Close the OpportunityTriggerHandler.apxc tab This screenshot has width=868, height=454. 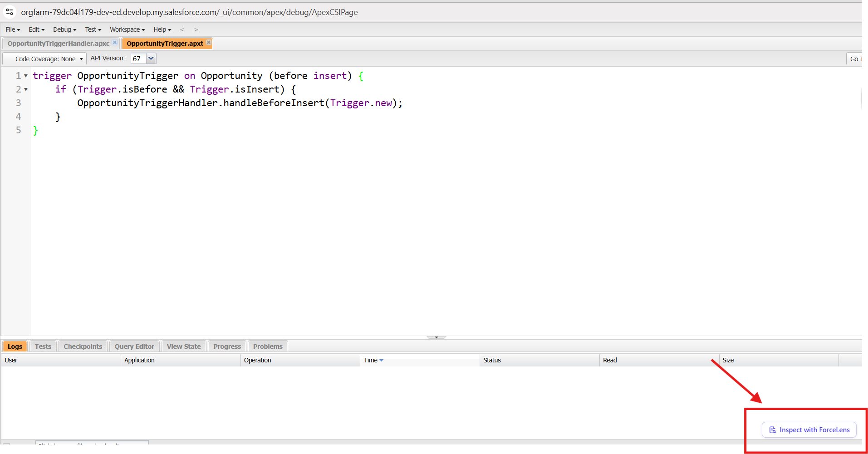[115, 42]
